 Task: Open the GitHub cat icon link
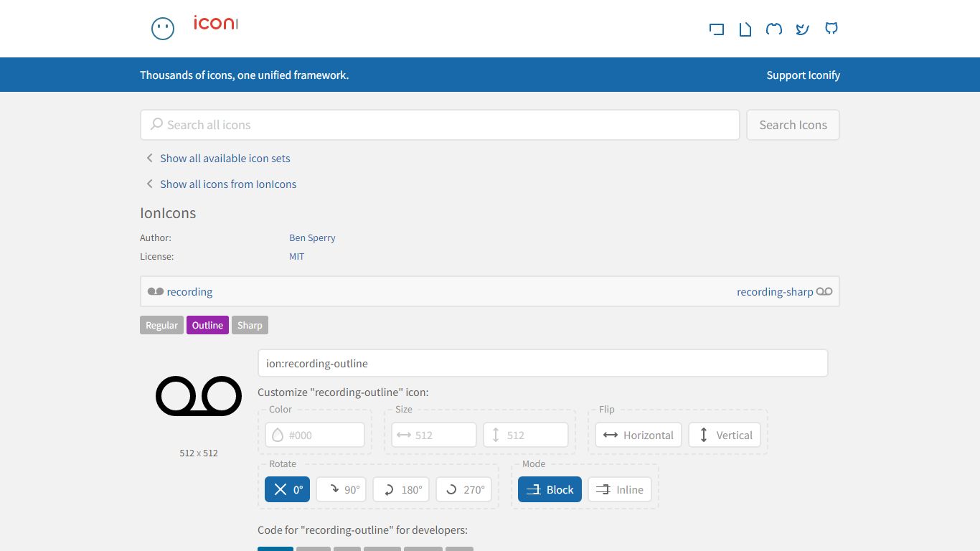[831, 29]
